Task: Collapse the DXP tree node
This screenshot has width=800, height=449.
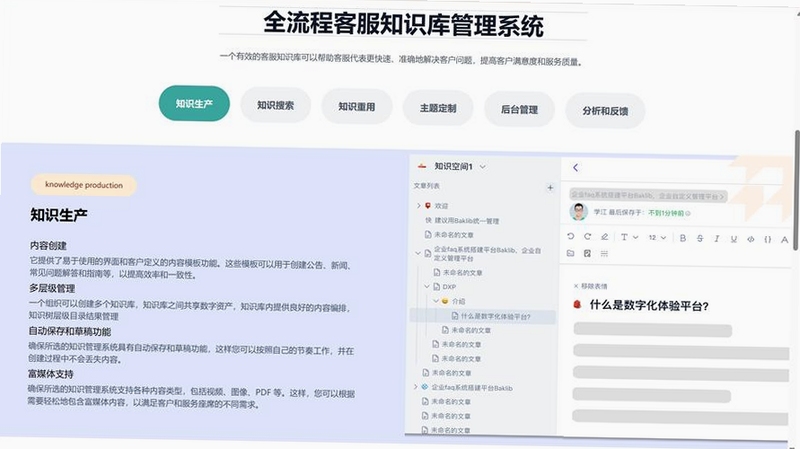Action: (x=427, y=287)
